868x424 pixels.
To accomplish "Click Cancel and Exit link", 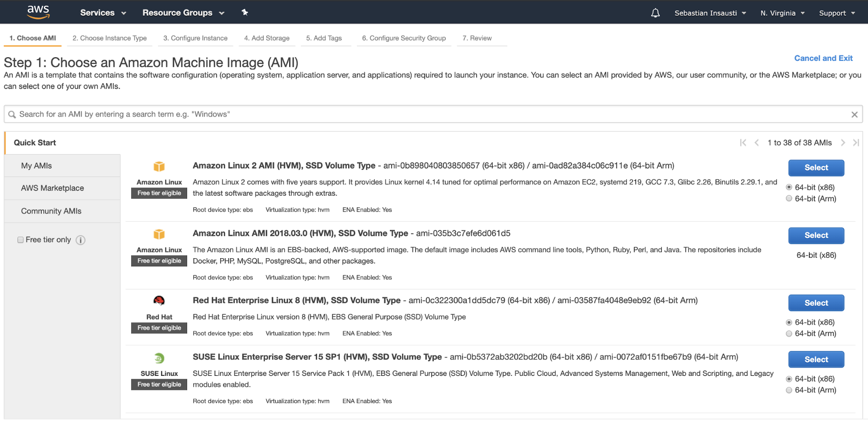I will (823, 58).
